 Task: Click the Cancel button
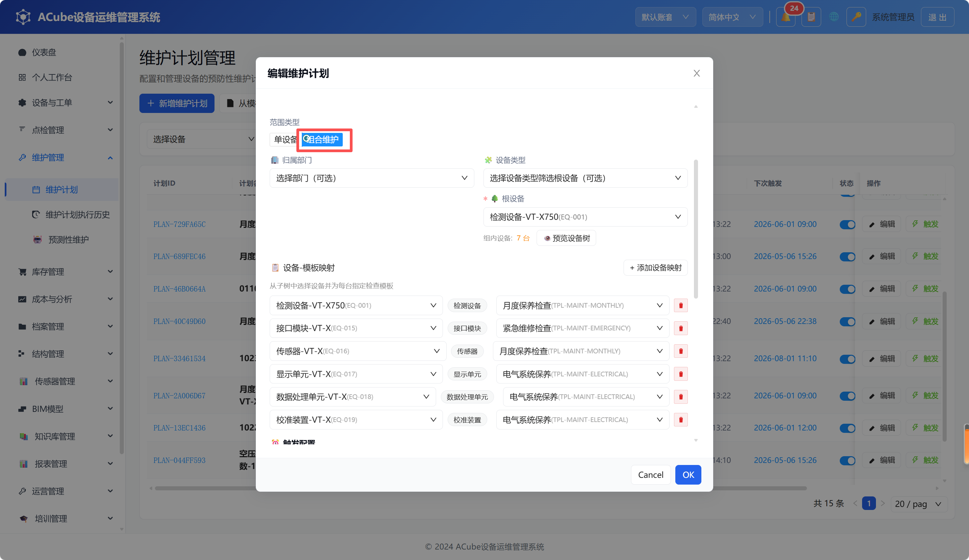pos(651,475)
